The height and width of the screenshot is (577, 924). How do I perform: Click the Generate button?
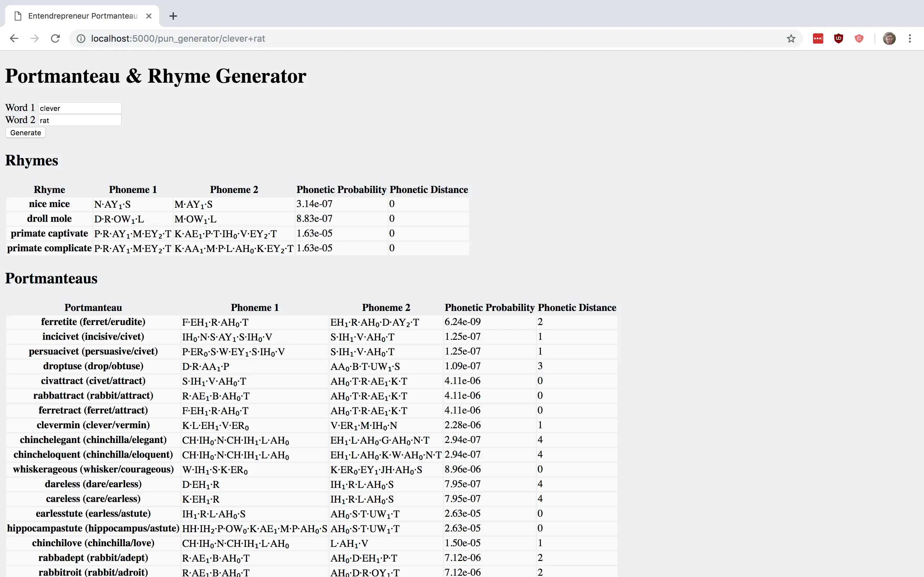pyautogui.click(x=26, y=133)
